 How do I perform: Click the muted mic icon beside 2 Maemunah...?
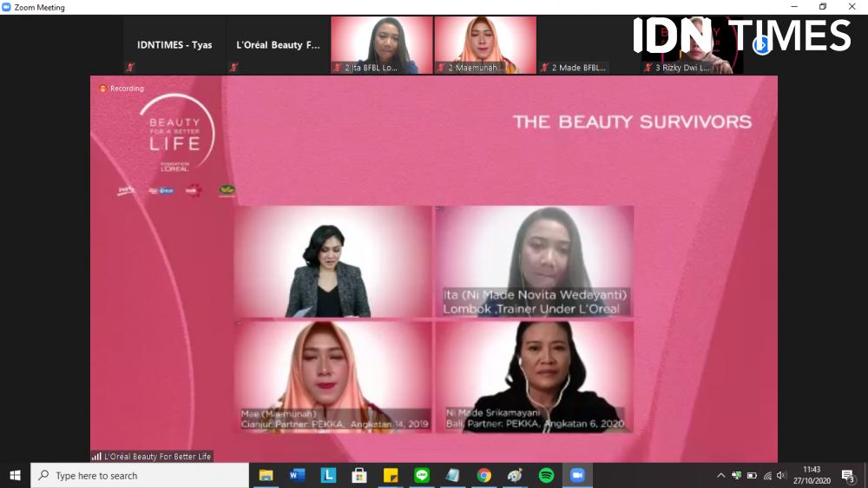[441, 67]
